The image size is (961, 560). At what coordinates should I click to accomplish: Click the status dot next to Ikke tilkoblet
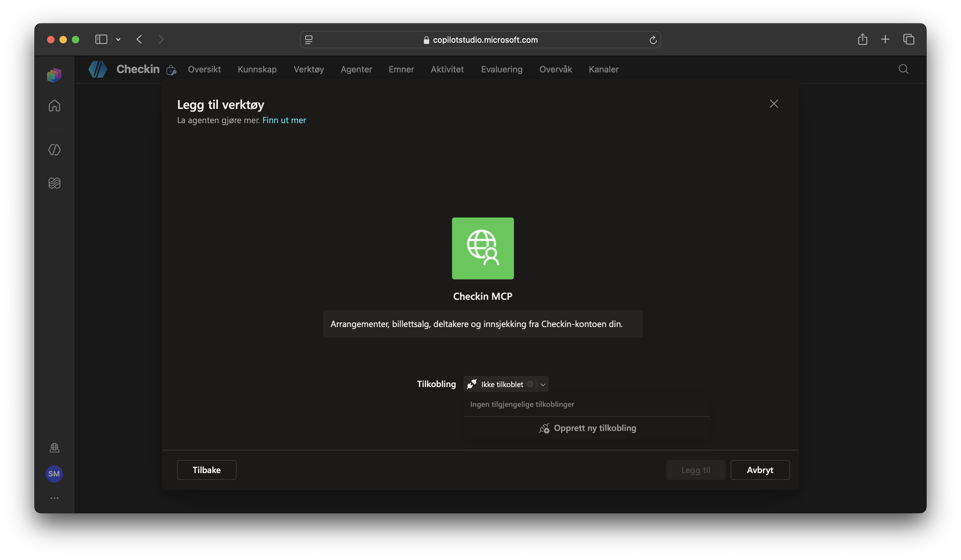click(530, 384)
